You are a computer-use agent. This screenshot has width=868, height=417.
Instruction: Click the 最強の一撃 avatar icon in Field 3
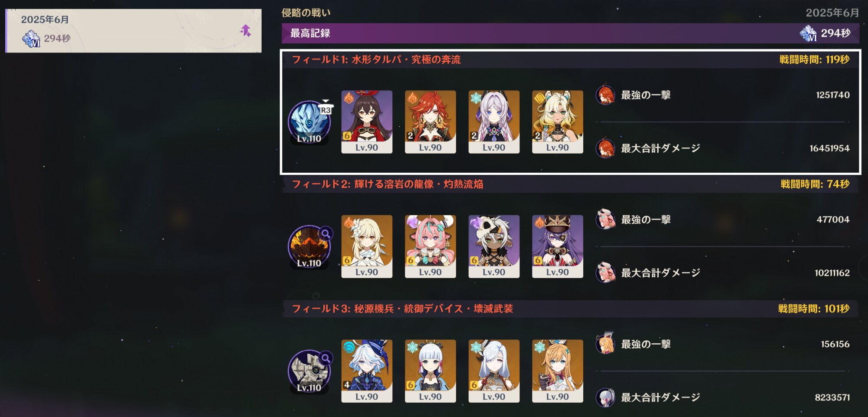click(x=605, y=344)
